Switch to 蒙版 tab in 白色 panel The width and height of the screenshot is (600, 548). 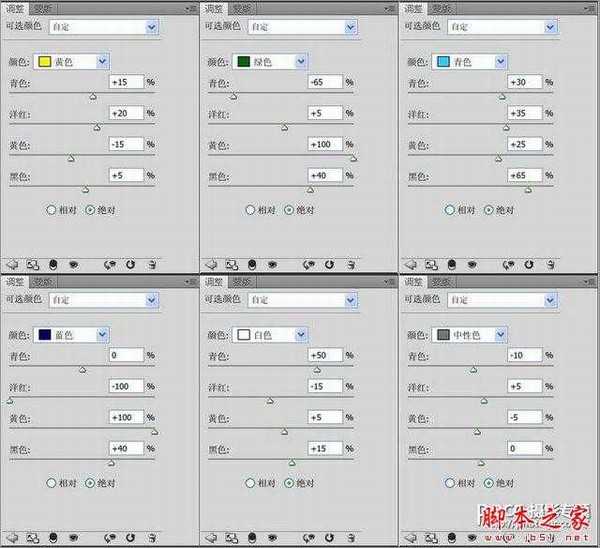(x=242, y=282)
